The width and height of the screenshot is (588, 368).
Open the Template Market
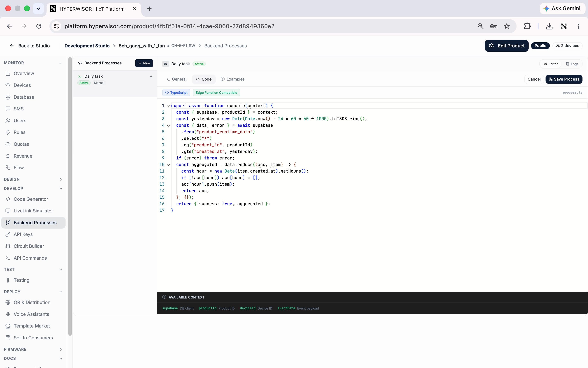pyautogui.click(x=33, y=326)
